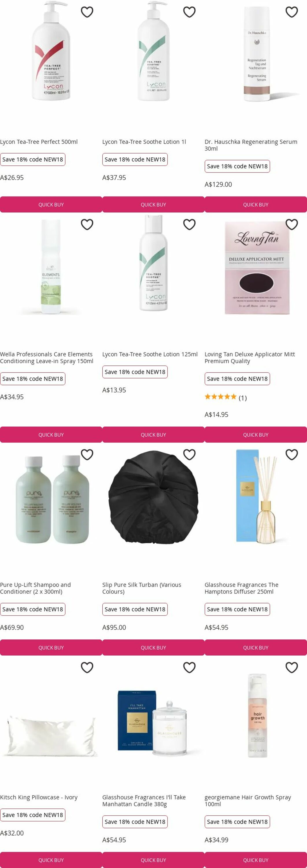Favorite georgiemane Hair Growth Spray
Viewport: 307px width, 868px height.
(x=291, y=667)
